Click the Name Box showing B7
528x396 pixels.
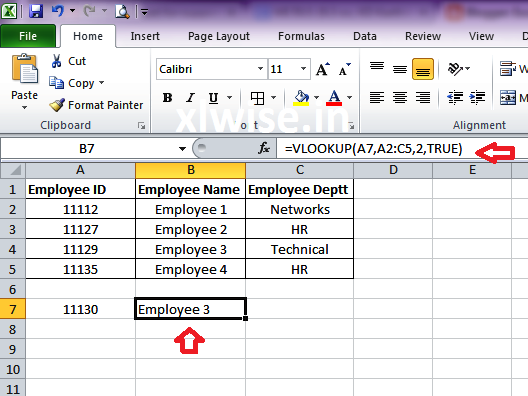[87, 148]
